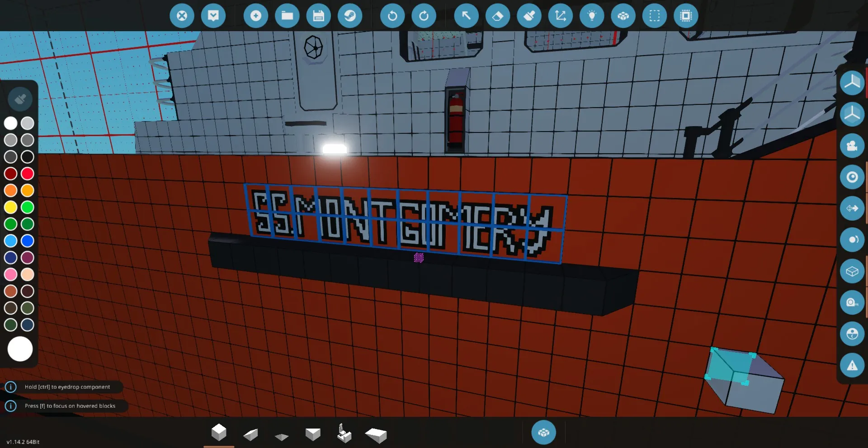This screenshot has width=868, height=448.
Task: Toggle the mirror arrows button on right panel
Action: pos(852,208)
